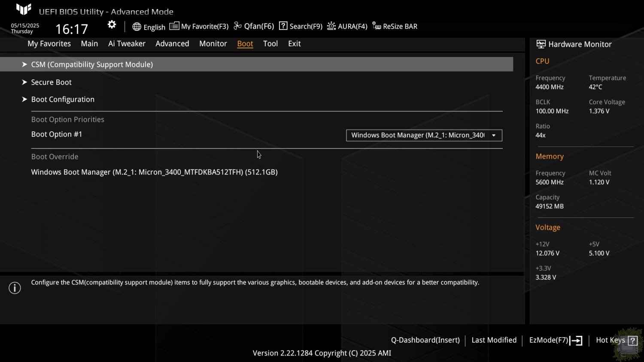
Task: Click the EzMode arrow icon
Action: coord(576,341)
